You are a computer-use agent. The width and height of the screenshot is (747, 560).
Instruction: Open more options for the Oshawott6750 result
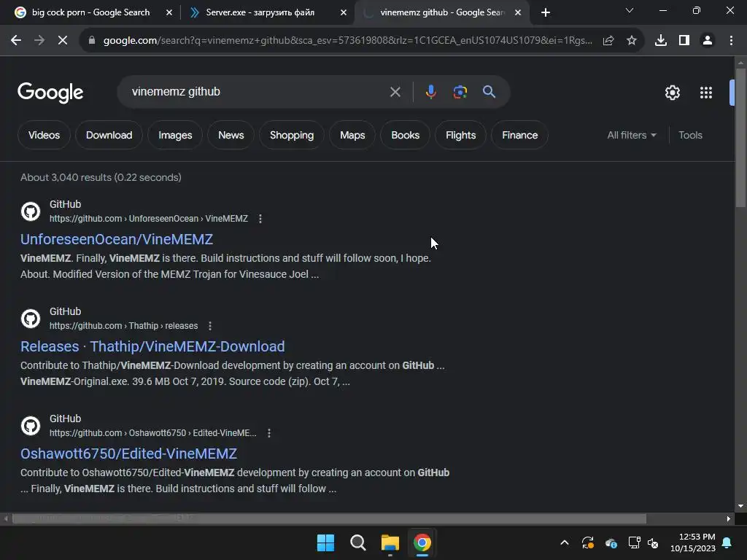point(269,433)
